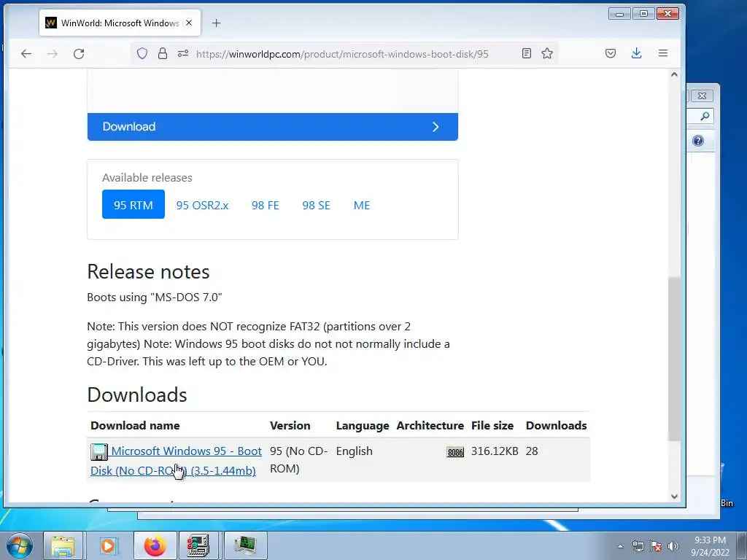Image resolution: width=747 pixels, height=560 pixels.
Task: Select the WinWorld: Microsoft Windows tab
Action: [x=120, y=23]
